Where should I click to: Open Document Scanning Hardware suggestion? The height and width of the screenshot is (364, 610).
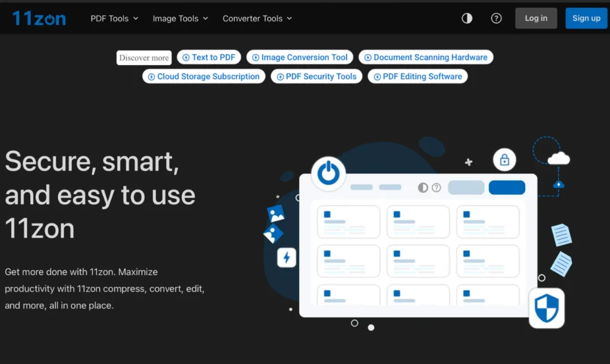425,58
